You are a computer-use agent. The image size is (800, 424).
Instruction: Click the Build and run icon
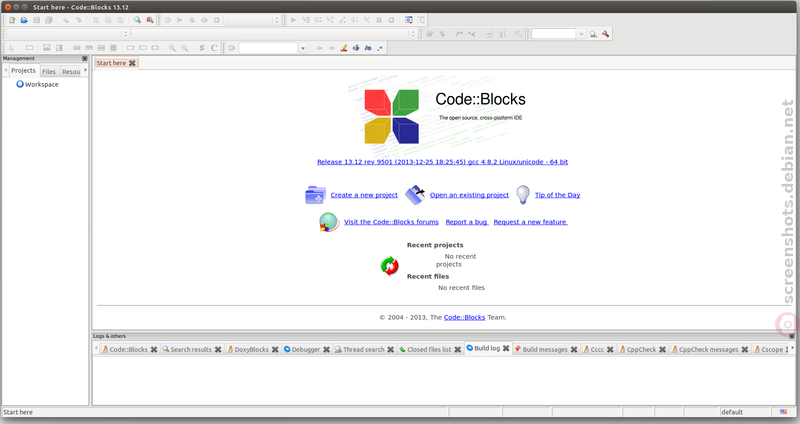pos(192,20)
